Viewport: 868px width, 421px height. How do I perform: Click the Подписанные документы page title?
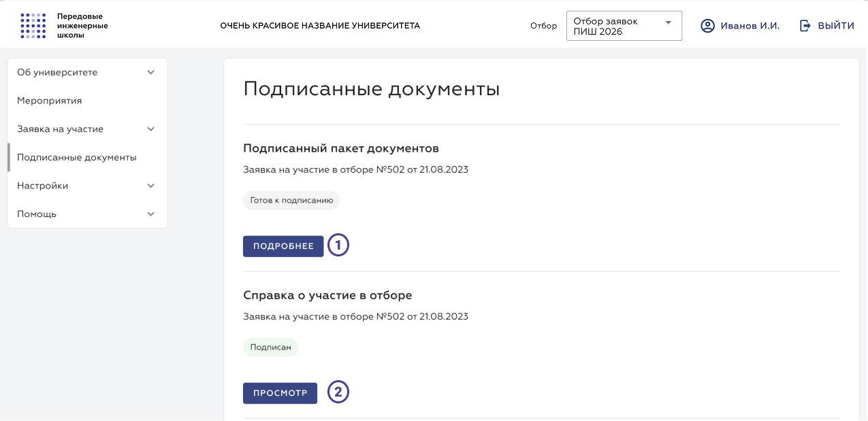(x=372, y=89)
